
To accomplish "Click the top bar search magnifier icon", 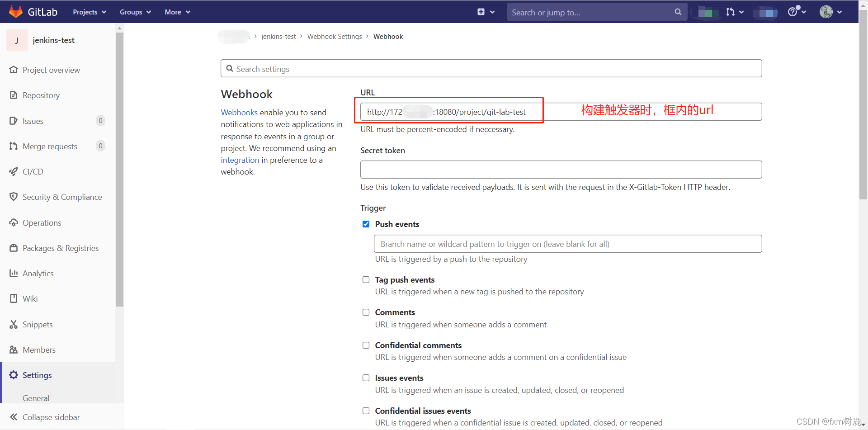I will pyautogui.click(x=678, y=12).
